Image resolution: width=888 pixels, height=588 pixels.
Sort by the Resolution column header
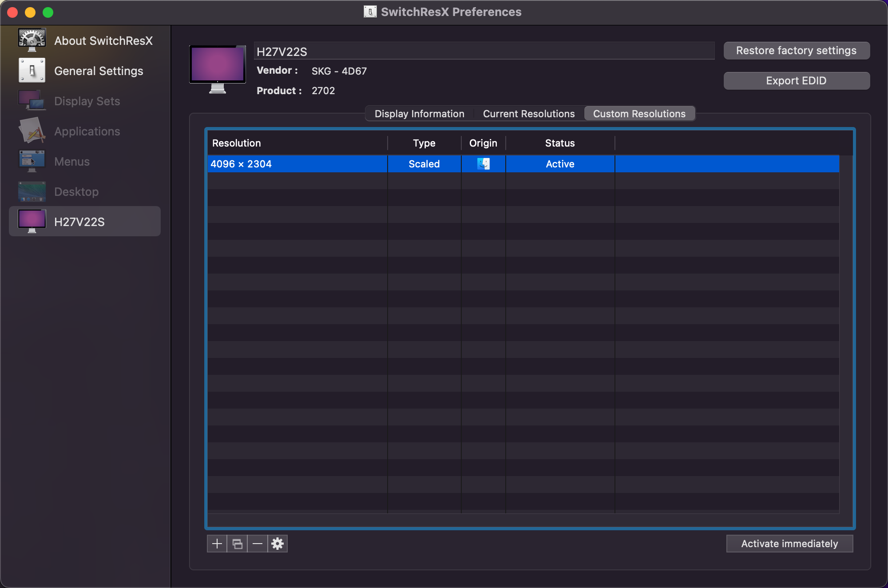[297, 143]
